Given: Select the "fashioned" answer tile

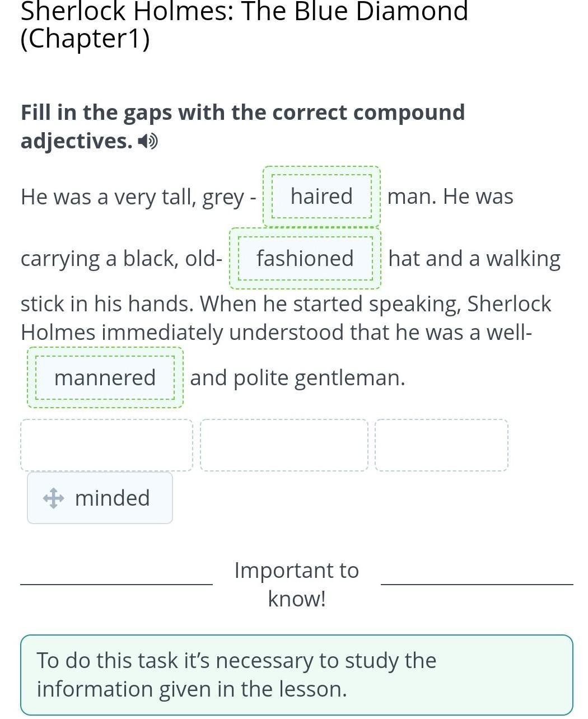Looking at the screenshot, I should point(305,259).
